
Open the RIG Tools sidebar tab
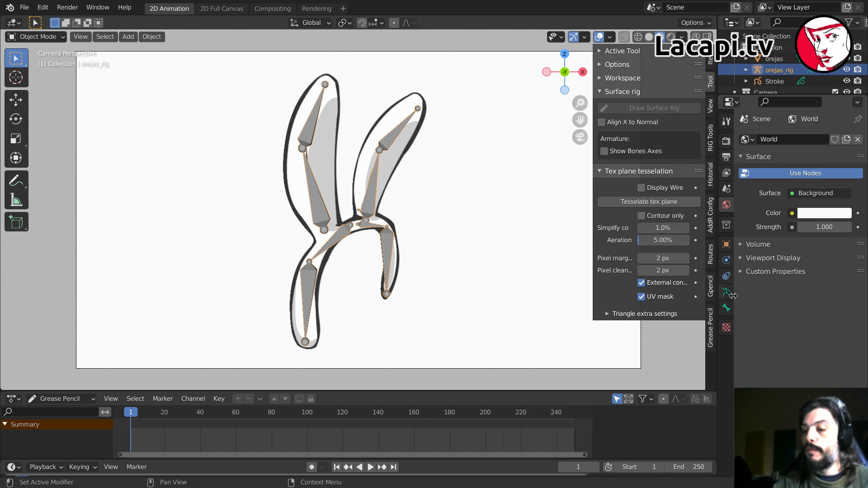pyautogui.click(x=710, y=138)
